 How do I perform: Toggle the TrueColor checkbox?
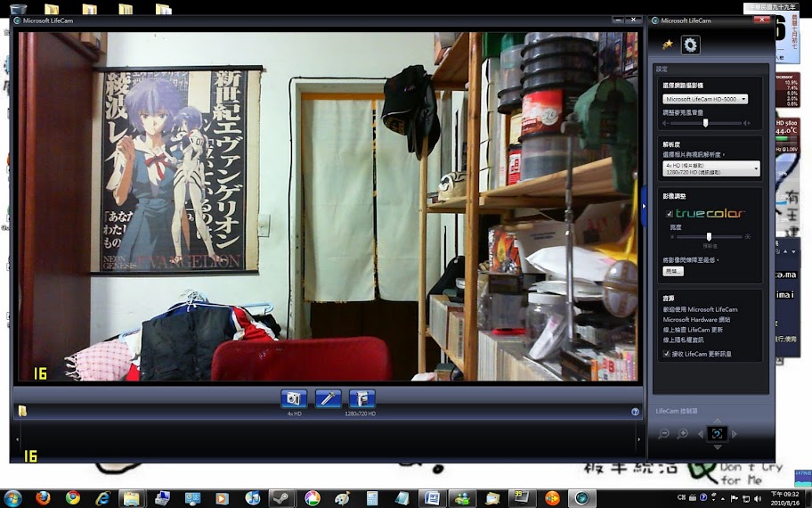669,214
